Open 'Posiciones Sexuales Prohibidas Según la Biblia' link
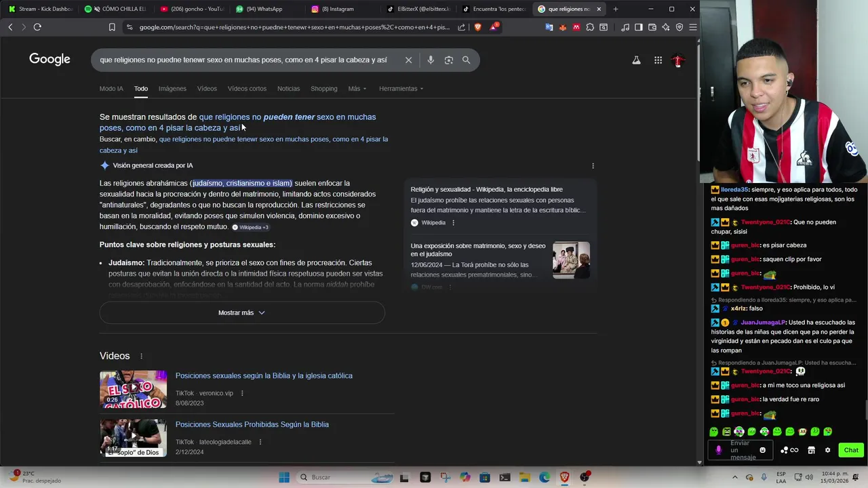 (x=252, y=425)
